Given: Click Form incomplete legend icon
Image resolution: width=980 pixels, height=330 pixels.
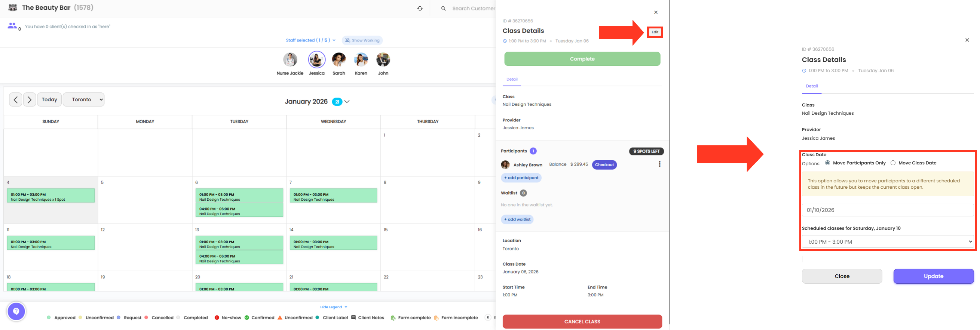Looking at the screenshot, I should pyautogui.click(x=436, y=318).
